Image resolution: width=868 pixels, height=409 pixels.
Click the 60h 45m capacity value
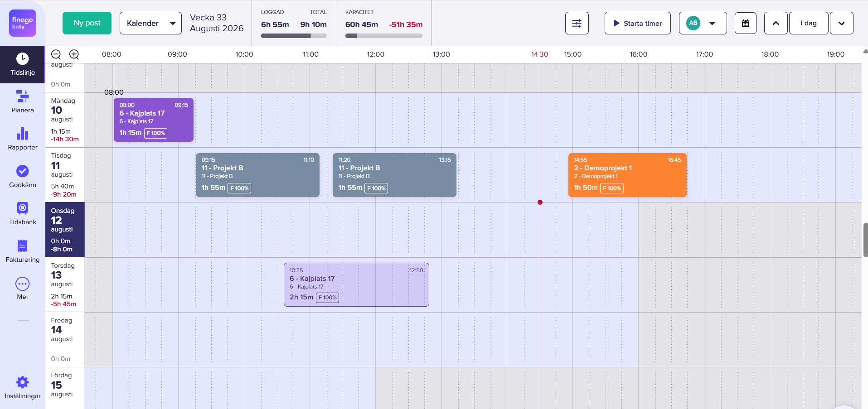point(362,24)
